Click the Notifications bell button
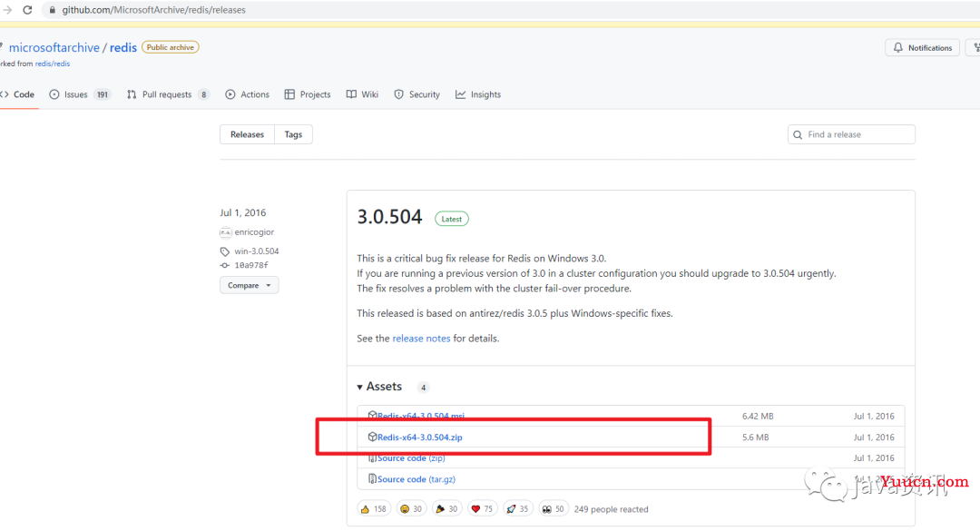This screenshot has width=980, height=531. pyautogui.click(x=923, y=47)
